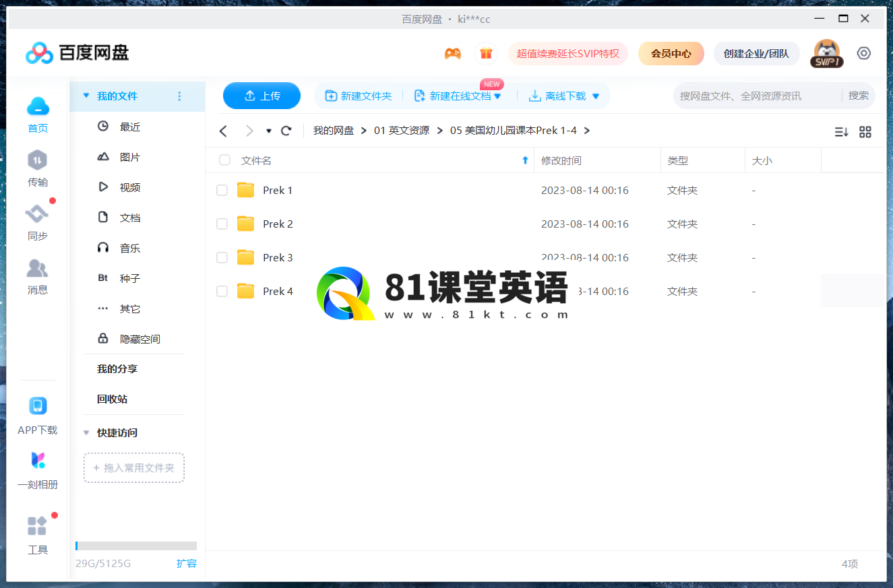Expand chevron after 05 美国幼儿园课本Prek 1-4
This screenshot has width=893, height=588.
587,131
